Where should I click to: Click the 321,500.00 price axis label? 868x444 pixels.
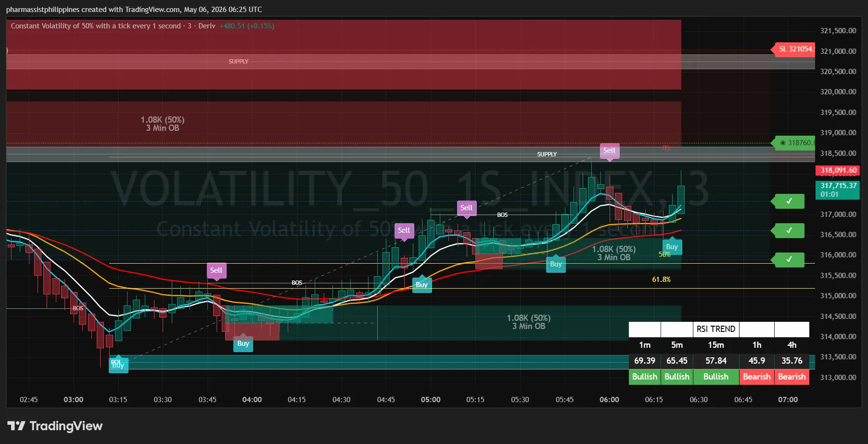(x=838, y=31)
